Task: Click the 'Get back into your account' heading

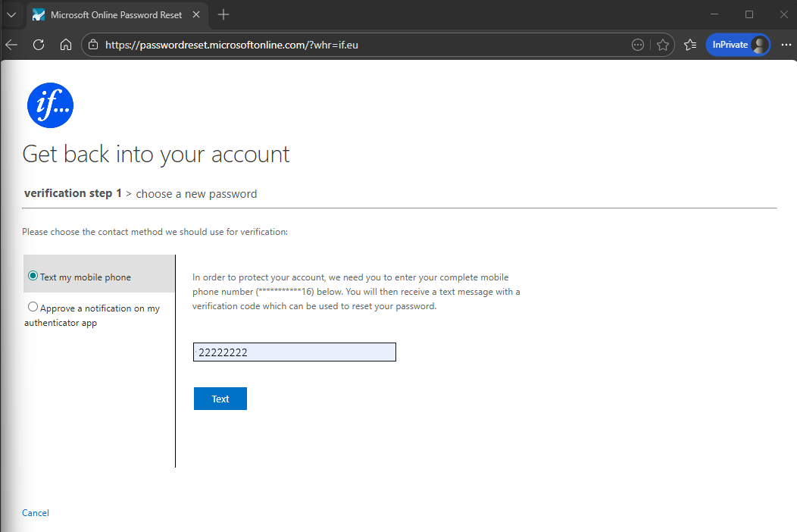Action: coord(156,155)
